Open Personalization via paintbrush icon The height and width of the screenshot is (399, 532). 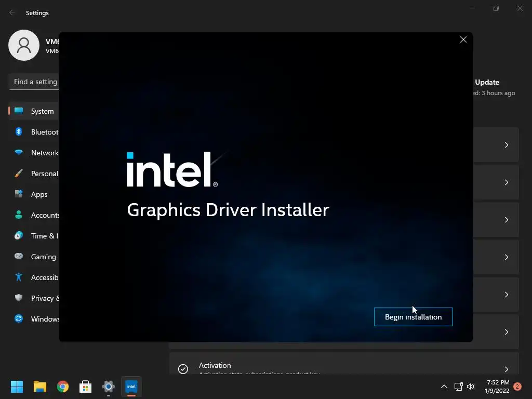(19, 174)
